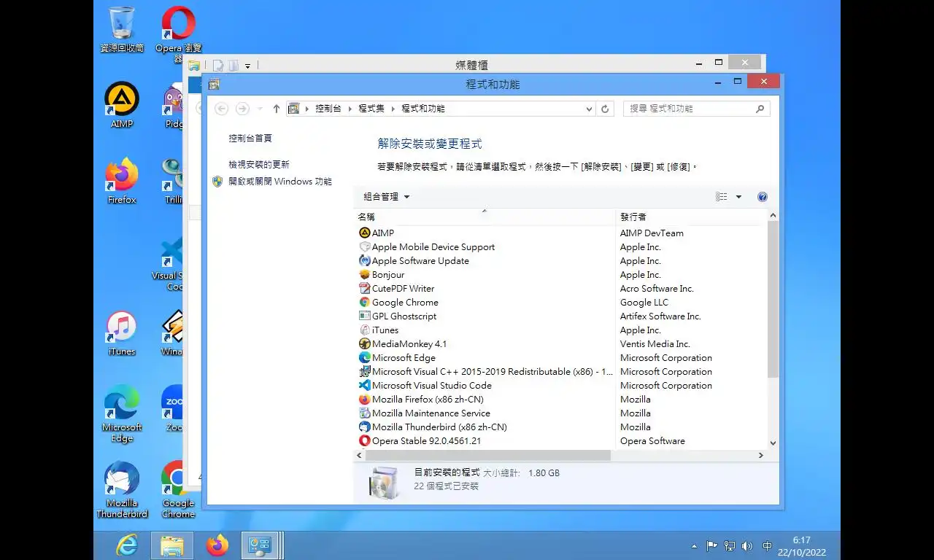The image size is (934, 560).
Task: Select publisher cell 'Acro Software Inc.'
Action: click(x=657, y=289)
